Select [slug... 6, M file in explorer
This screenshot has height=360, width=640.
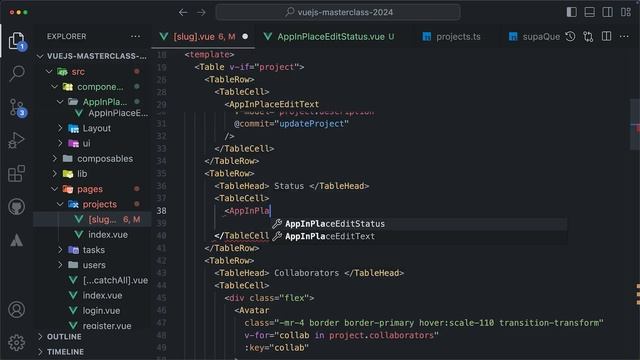click(x=92, y=219)
